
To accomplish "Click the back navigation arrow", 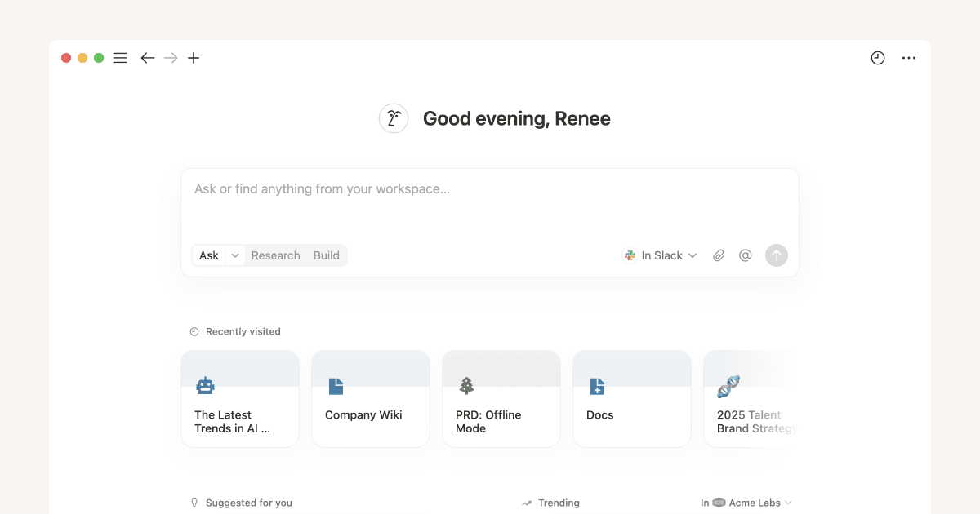I will coord(147,58).
